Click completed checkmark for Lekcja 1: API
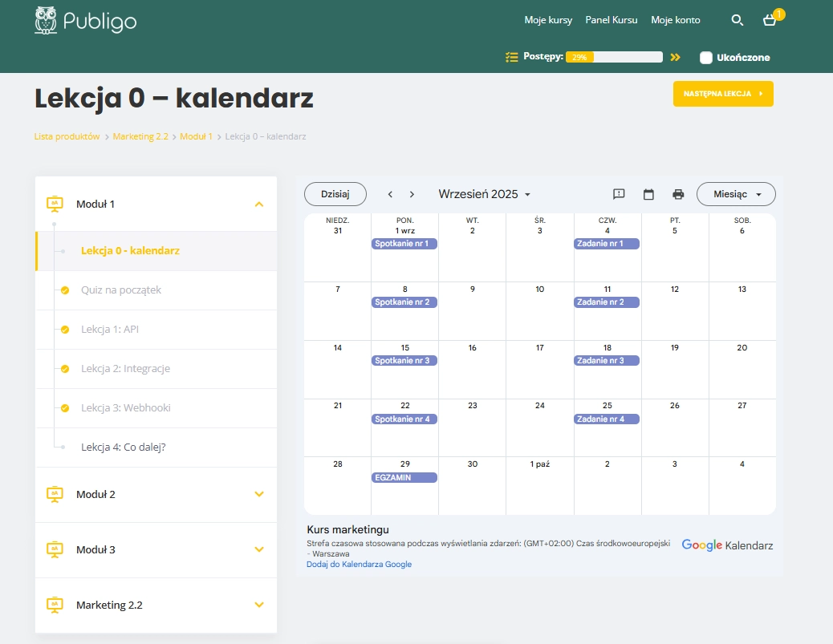Viewport: 833px width, 644px height. [65, 330]
